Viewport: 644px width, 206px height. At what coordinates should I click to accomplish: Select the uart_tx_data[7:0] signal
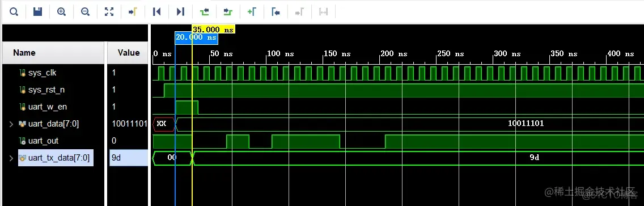click(59, 158)
